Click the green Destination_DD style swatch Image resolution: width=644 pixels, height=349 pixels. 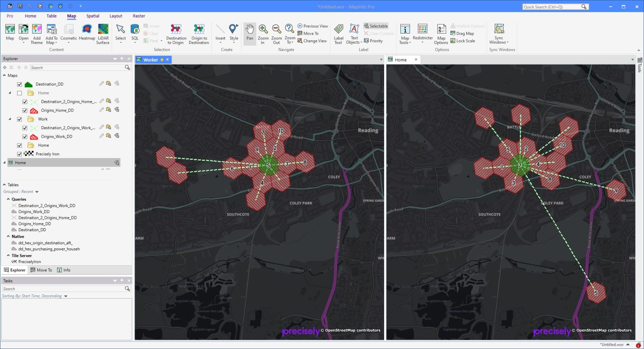29,84
